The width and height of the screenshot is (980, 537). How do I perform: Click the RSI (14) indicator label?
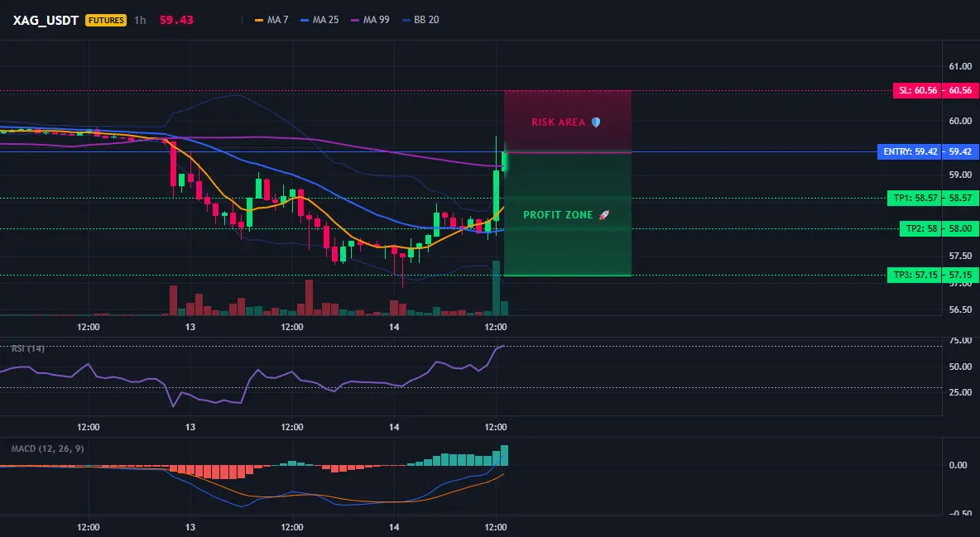click(x=28, y=349)
